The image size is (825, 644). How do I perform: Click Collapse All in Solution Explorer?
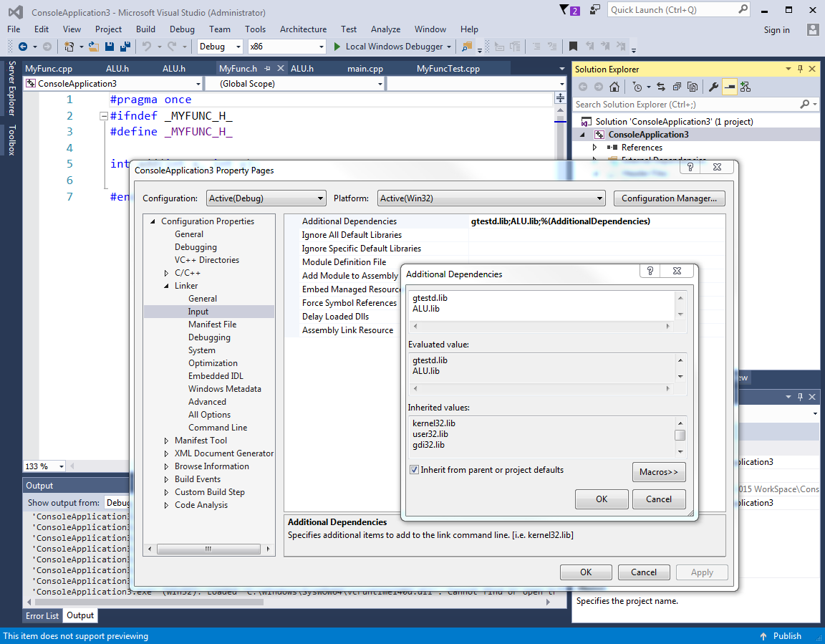pyautogui.click(x=677, y=87)
